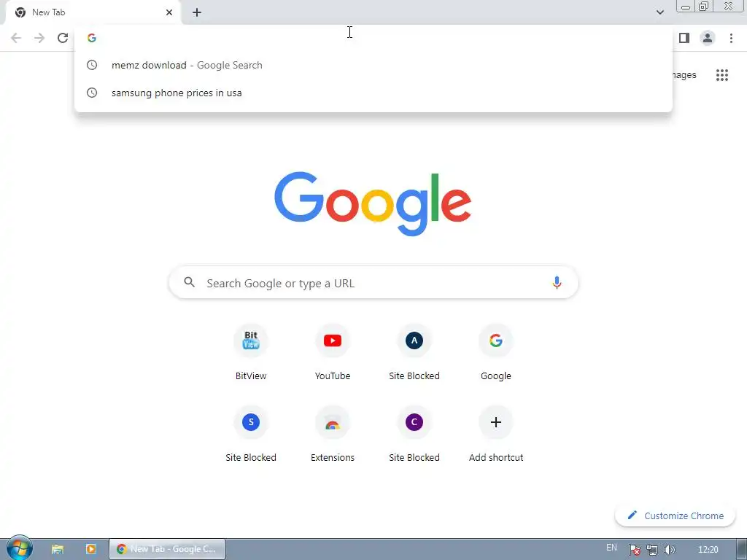The width and height of the screenshot is (747, 560).
Task: Open the Google shortcut tile
Action: pos(496,352)
